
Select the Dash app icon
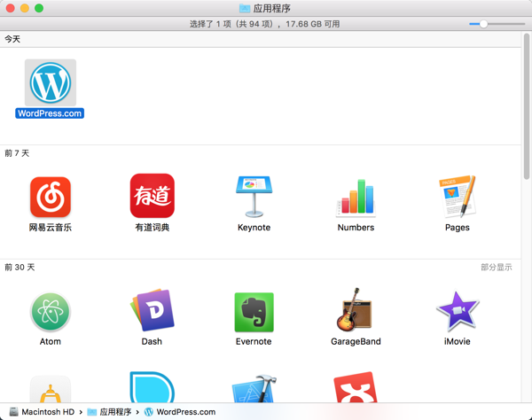(152, 310)
